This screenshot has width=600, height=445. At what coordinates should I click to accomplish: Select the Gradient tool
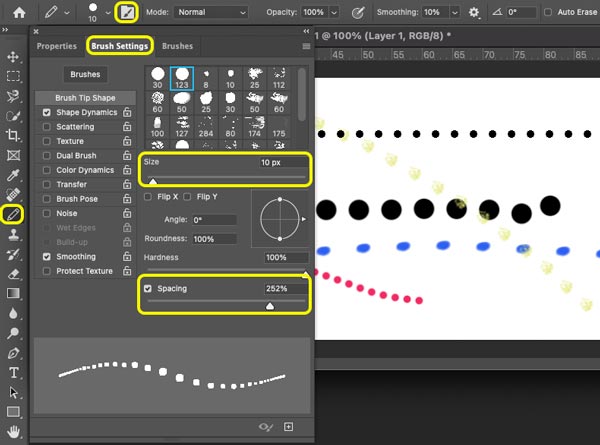click(x=13, y=293)
